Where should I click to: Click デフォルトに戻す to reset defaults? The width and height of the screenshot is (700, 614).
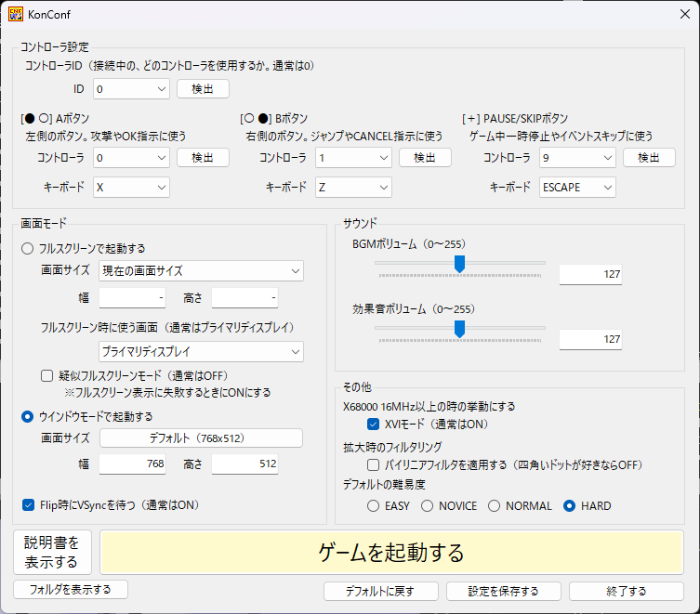click(x=379, y=591)
